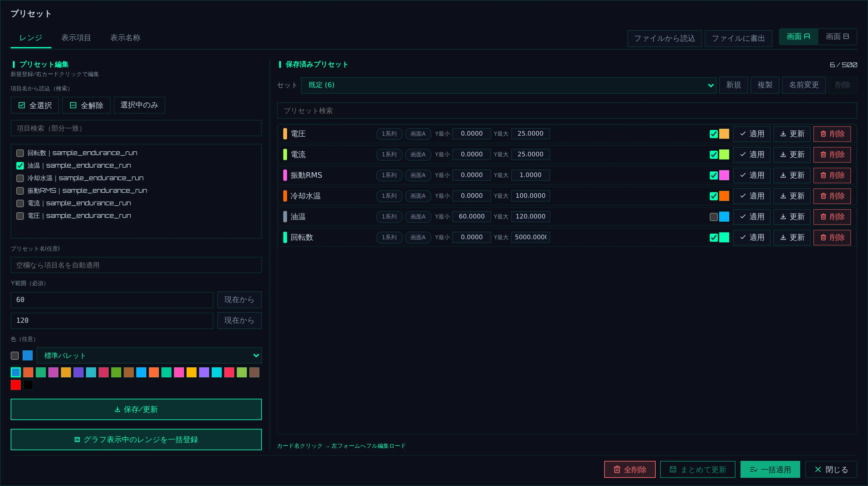The height and width of the screenshot is (486, 868).
Task: Click ファイルに書出 button
Action: 738,38
